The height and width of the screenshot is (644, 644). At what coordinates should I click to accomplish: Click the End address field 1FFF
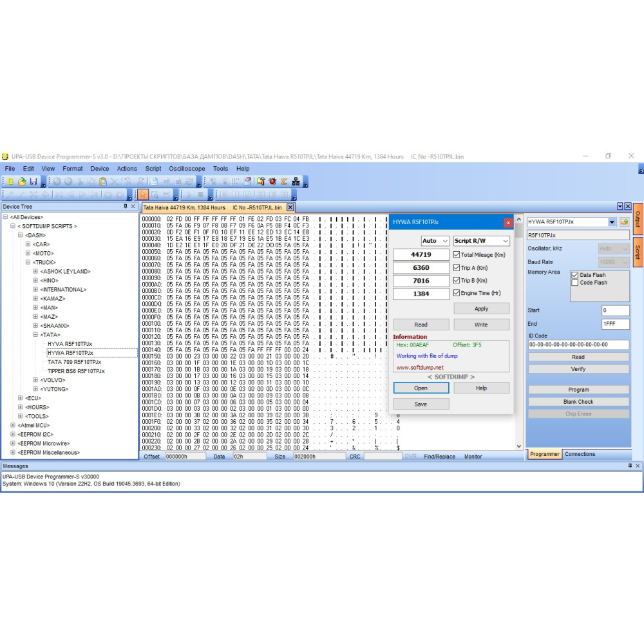[x=615, y=324]
